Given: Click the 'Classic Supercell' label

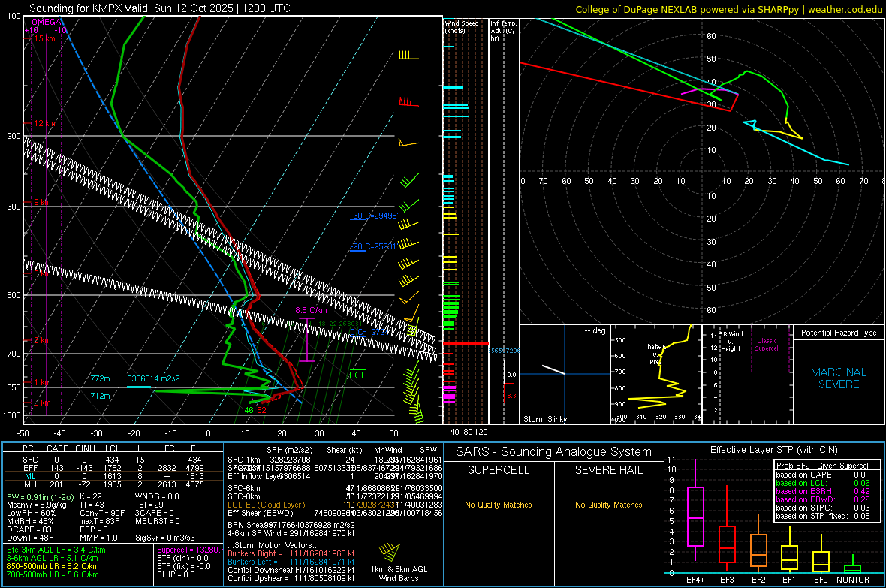Looking at the screenshot, I should [767, 345].
